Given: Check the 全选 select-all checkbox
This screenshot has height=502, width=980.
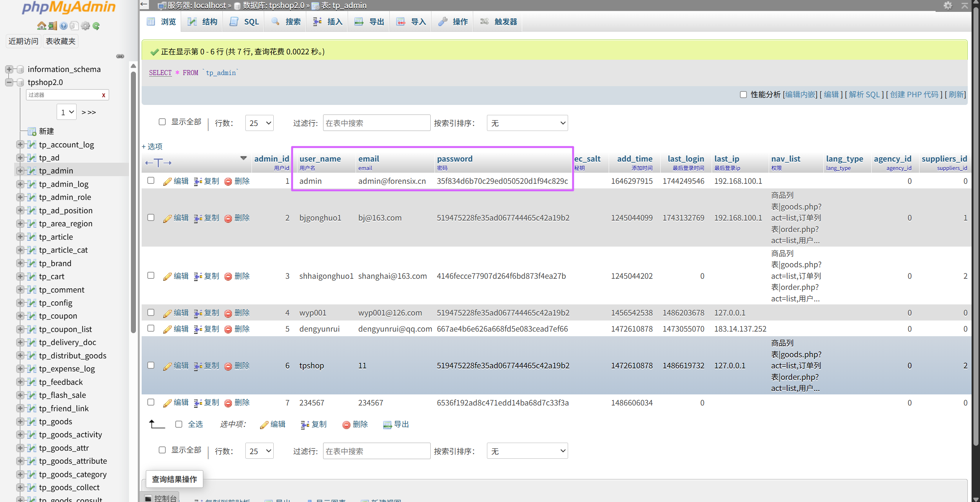Looking at the screenshot, I should pyautogui.click(x=179, y=424).
